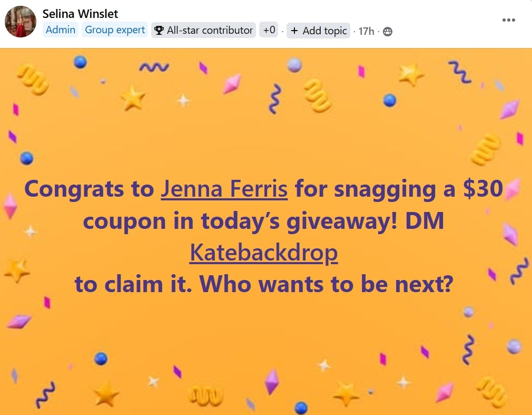Follow the Katebackdrop link
The width and height of the screenshot is (532, 415).
(263, 253)
